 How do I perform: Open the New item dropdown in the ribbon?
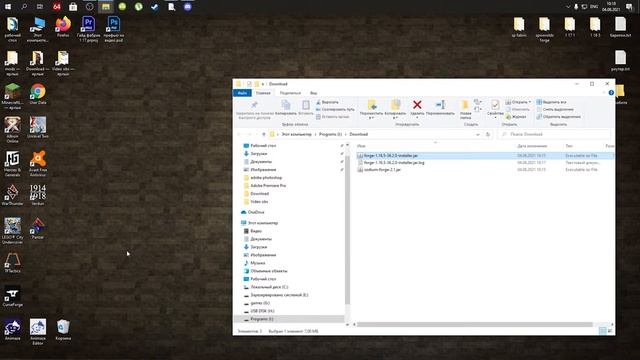[x=478, y=102]
